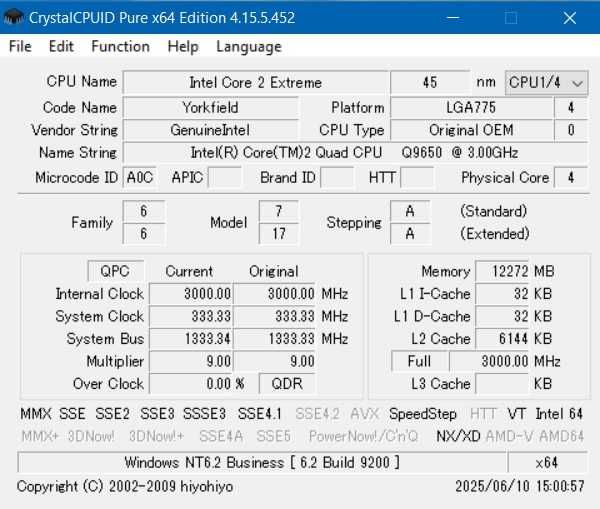Click the SpeedStep feature label

tap(423, 414)
